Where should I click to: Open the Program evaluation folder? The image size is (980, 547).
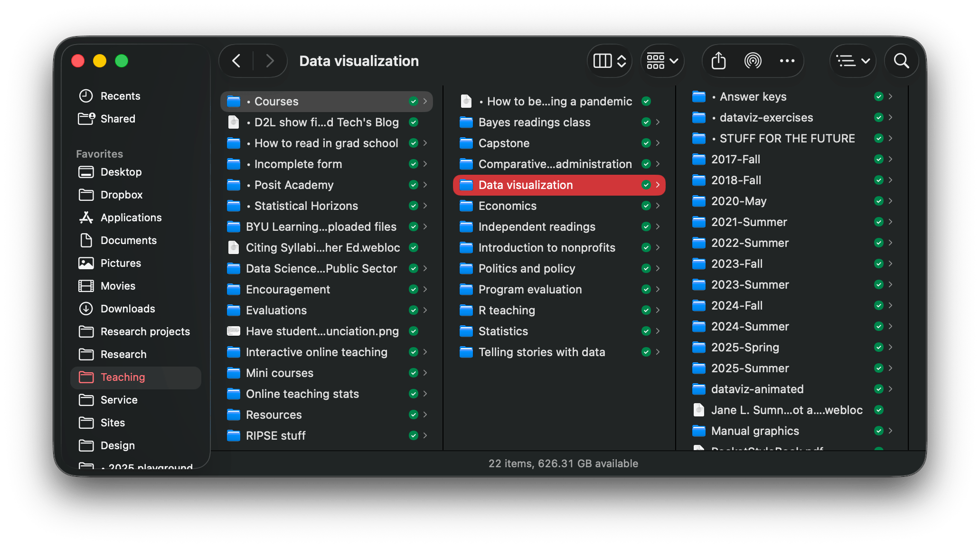529,289
